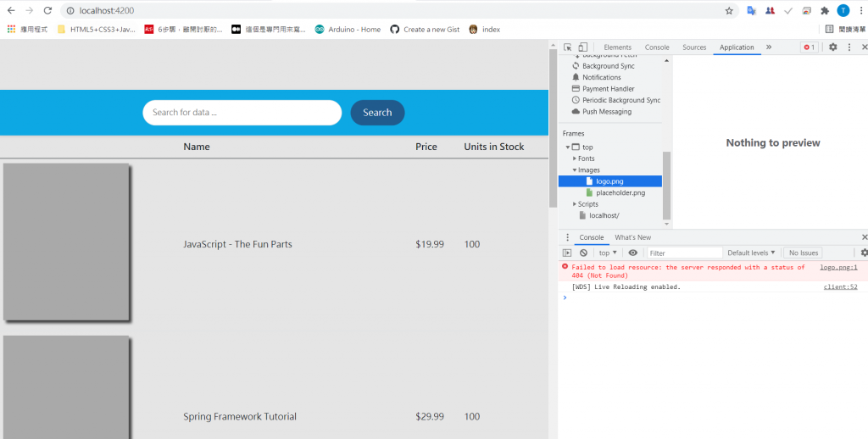868x439 pixels.
Task: Click the console prompt arrow
Action: (x=565, y=297)
